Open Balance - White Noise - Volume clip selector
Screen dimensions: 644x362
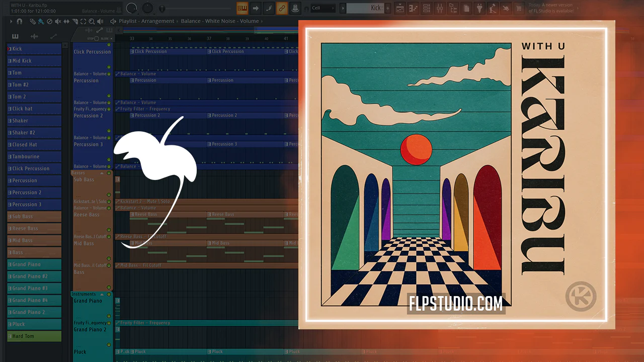(x=220, y=21)
